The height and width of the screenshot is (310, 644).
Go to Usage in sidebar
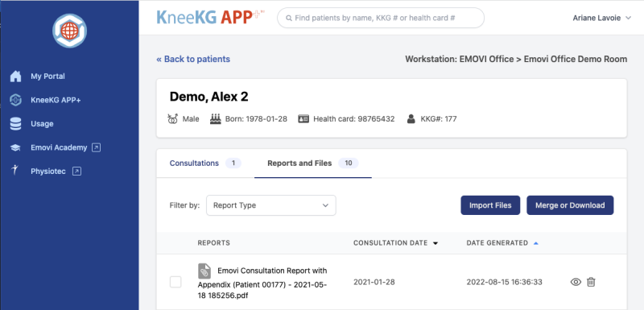click(x=42, y=123)
